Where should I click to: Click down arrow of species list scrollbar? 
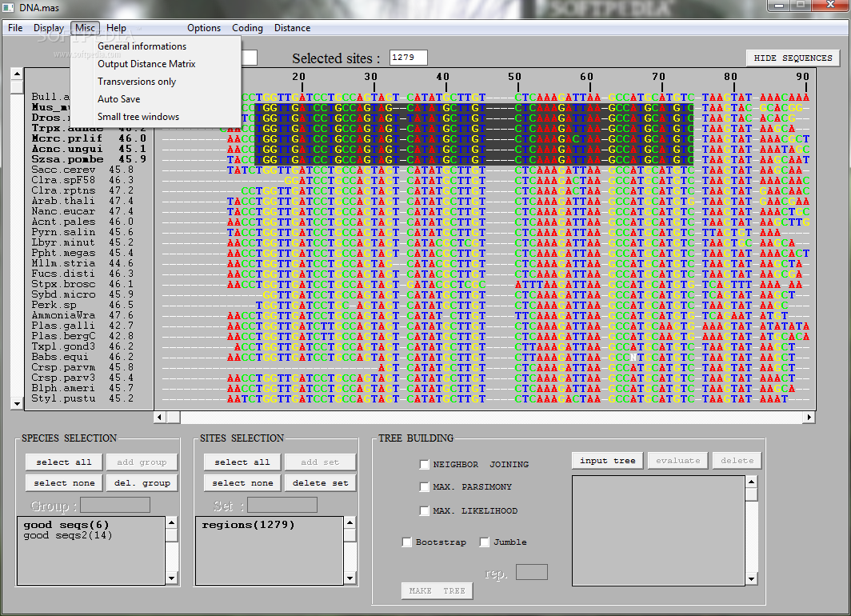[18, 403]
